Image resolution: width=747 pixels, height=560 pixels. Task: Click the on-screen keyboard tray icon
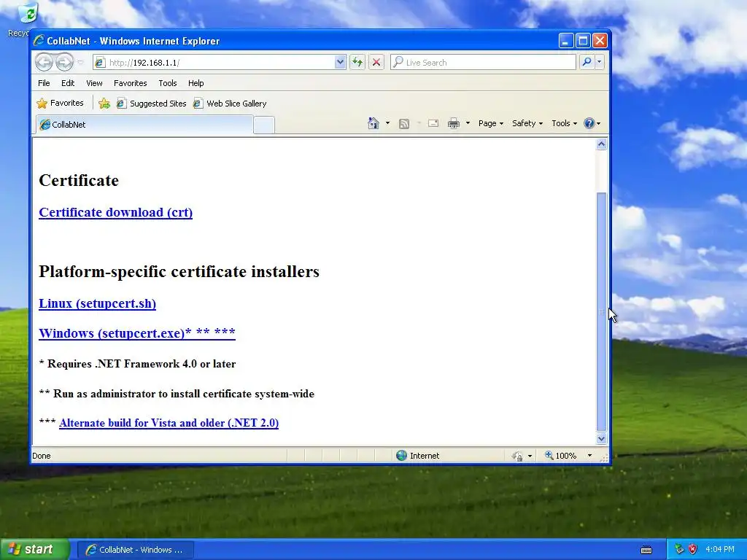(646, 550)
